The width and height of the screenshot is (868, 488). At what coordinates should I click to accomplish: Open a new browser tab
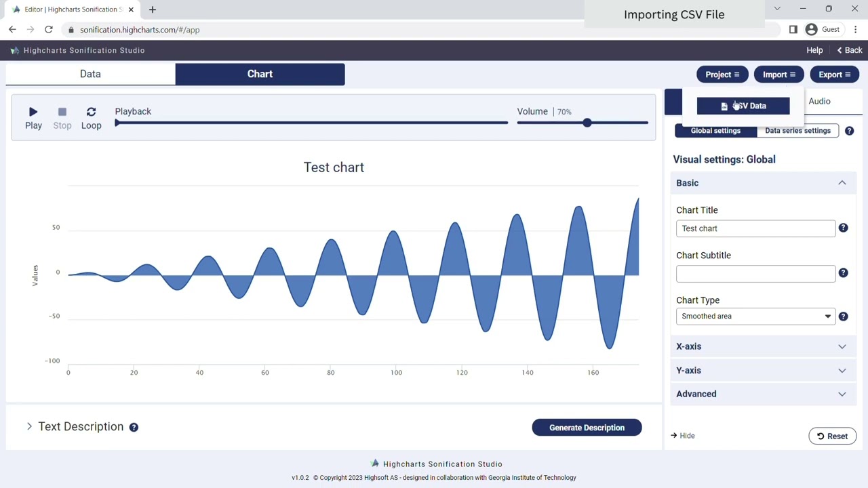(153, 9)
